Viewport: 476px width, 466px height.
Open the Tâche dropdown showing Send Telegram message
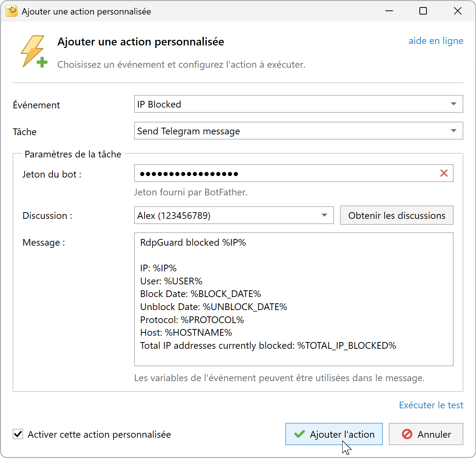pyautogui.click(x=298, y=131)
